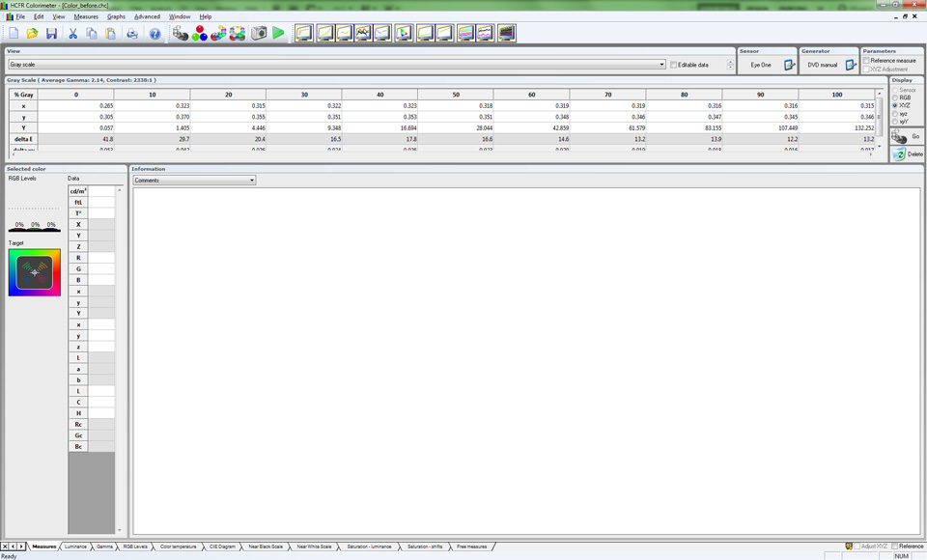The image size is (927, 560).
Task: Open a file with the folder icon
Action: pos(33,34)
